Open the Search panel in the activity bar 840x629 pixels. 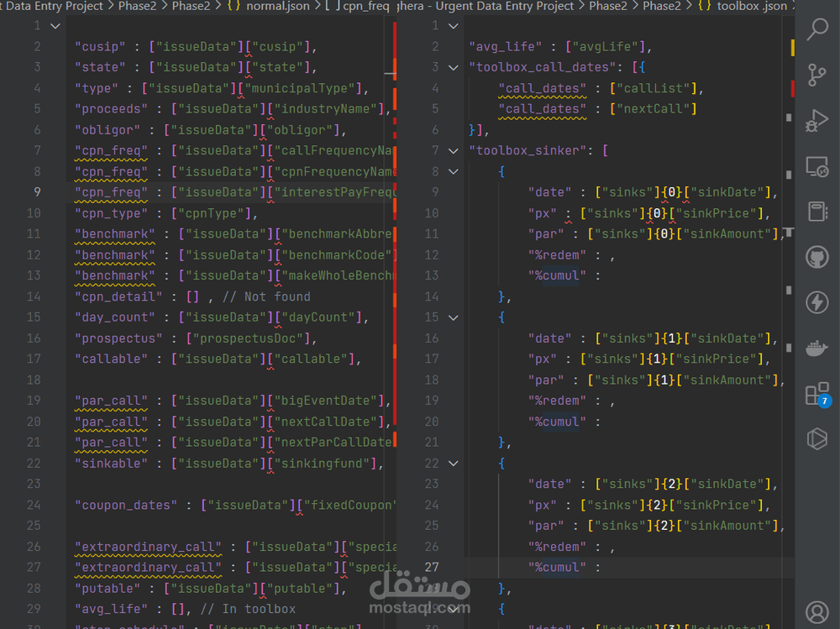(x=817, y=29)
